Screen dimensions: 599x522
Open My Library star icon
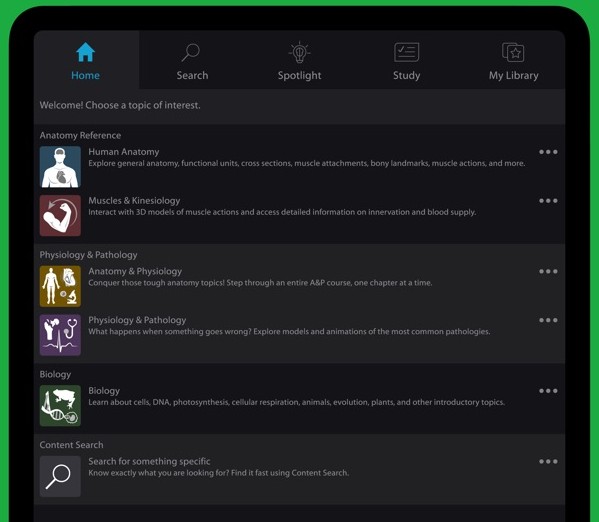coord(513,52)
